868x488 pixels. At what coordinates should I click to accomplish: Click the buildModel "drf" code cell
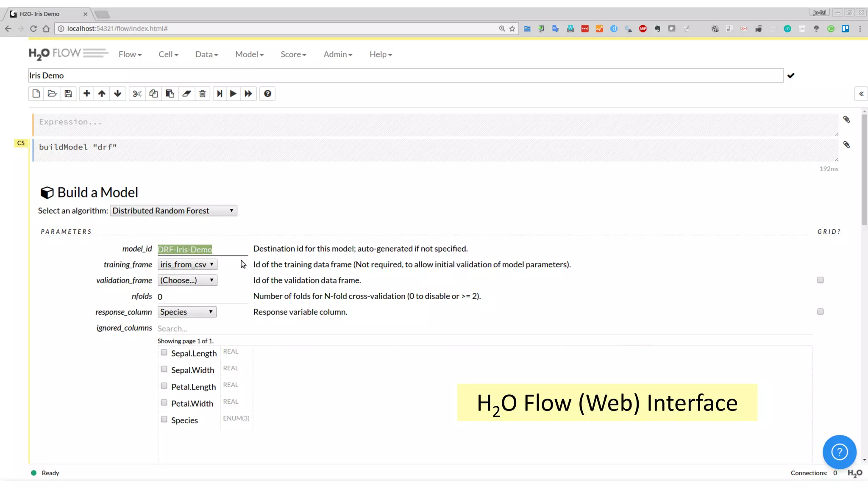click(x=436, y=150)
